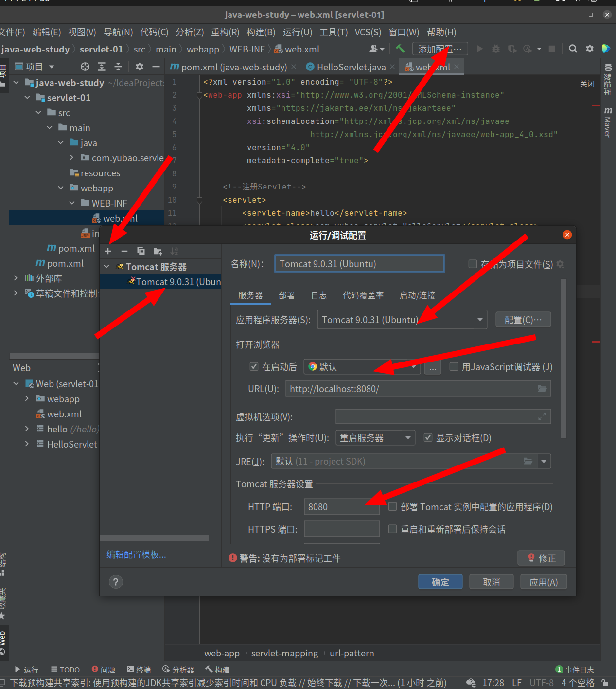Click the Apply button

pos(544,582)
